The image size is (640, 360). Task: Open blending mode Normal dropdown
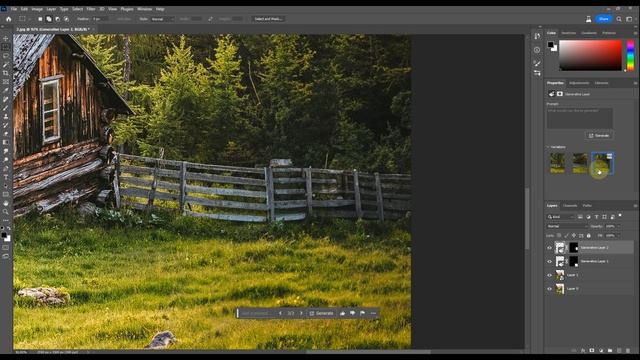pyautogui.click(x=567, y=226)
